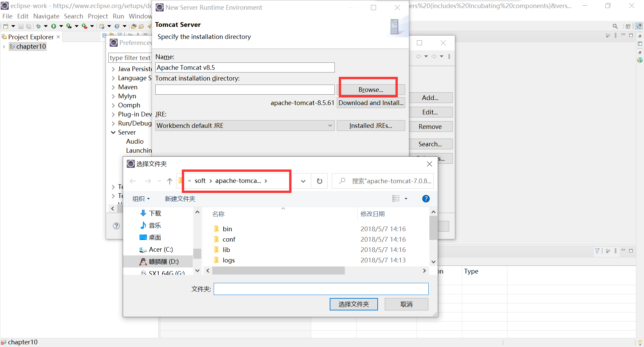Select the Java EE perspective icon
644x347 pixels.
[x=639, y=26]
